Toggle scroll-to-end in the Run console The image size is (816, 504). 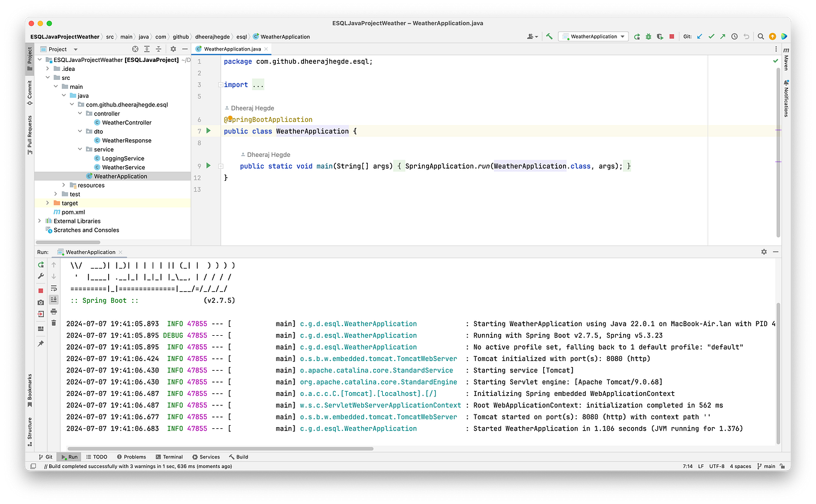[53, 299]
